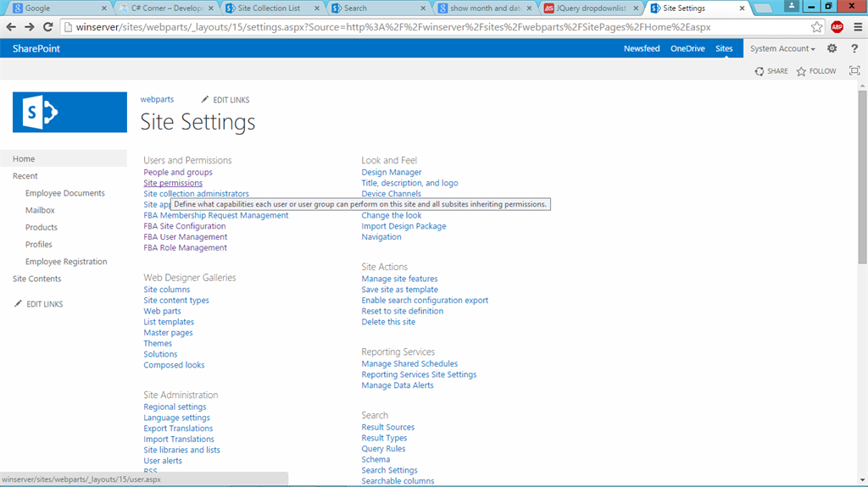Open Newsfeed in the top bar
This screenshot has width=868, height=487.
pos(642,49)
